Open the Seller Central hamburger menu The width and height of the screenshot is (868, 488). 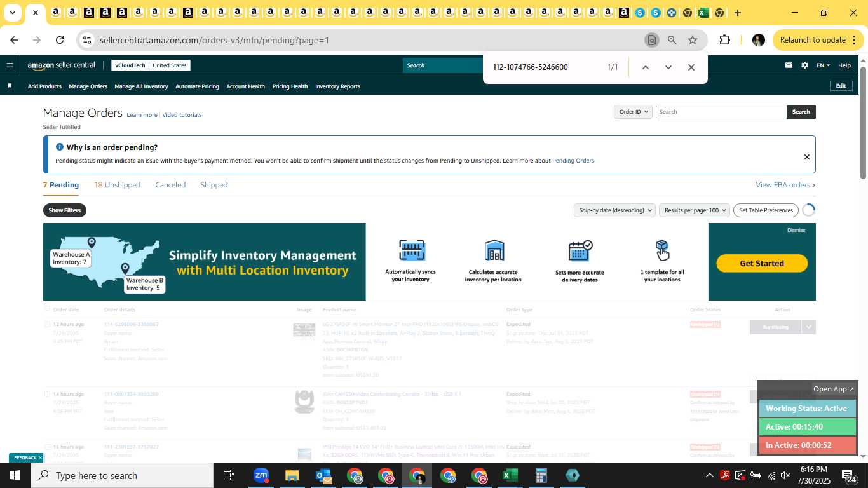[10, 65]
